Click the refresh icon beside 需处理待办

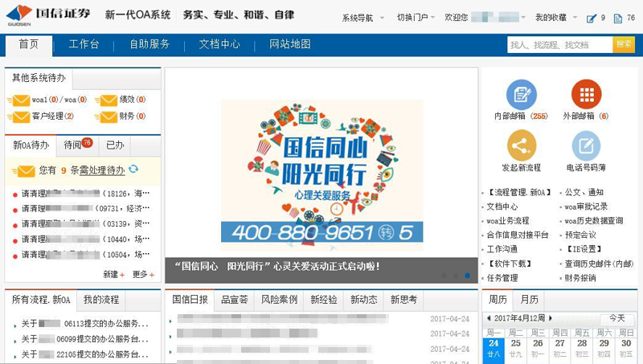tap(133, 169)
